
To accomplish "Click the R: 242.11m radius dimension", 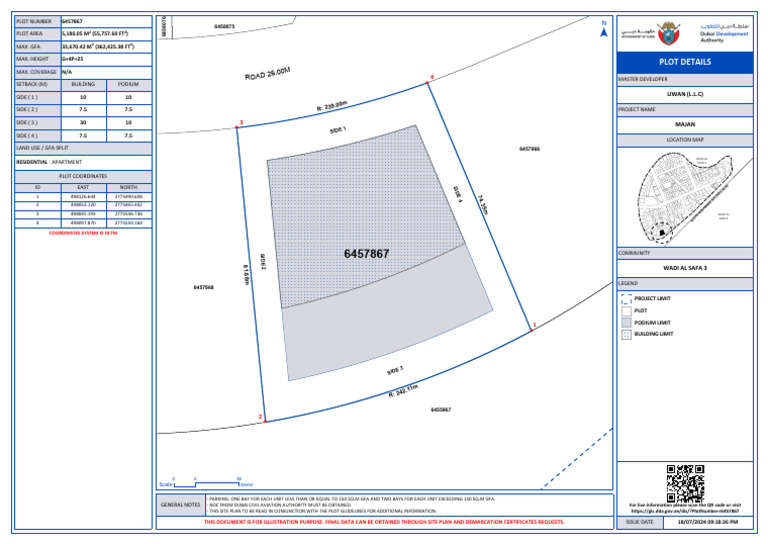I will click(x=404, y=391).
